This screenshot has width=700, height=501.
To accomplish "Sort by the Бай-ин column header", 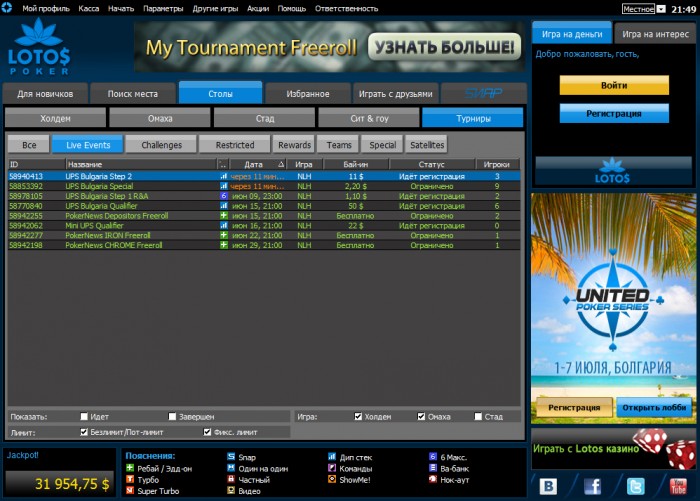I will click(x=356, y=164).
